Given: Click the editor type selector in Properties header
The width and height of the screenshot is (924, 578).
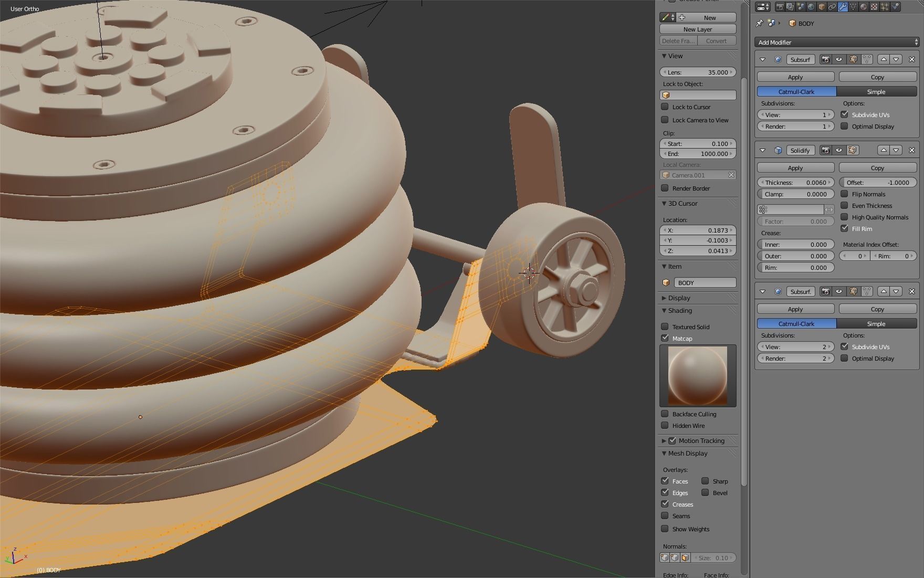Looking at the screenshot, I should tap(762, 7).
